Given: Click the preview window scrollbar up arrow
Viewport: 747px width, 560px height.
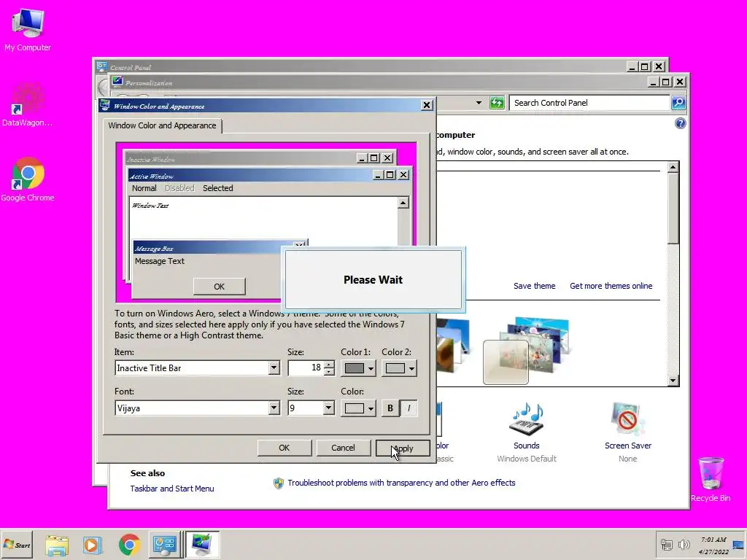Looking at the screenshot, I should [x=403, y=203].
